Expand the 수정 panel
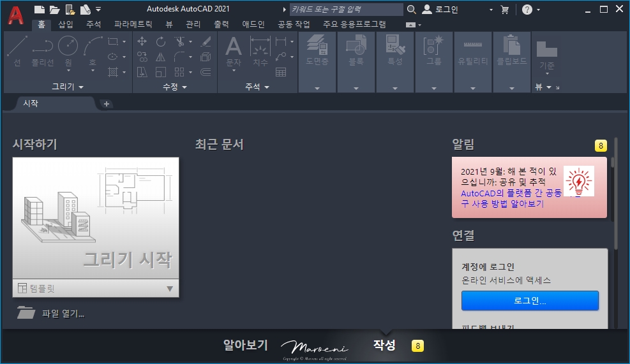The height and width of the screenshot is (364, 630). pos(175,87)
